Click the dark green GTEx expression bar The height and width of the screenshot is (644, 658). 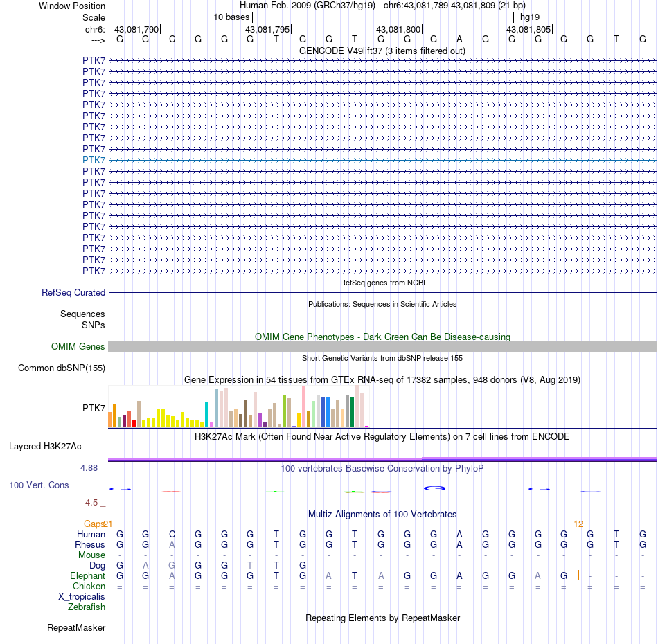coord(352,413)
